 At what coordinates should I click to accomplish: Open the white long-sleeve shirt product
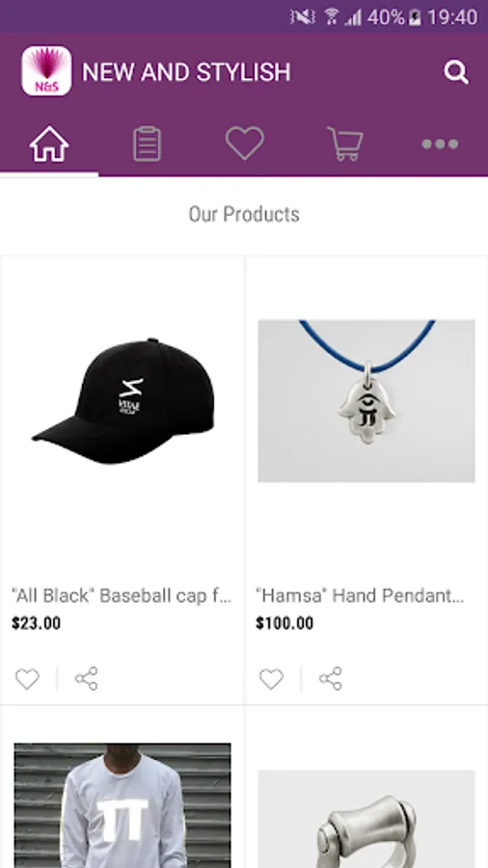[x=122, y=805]
